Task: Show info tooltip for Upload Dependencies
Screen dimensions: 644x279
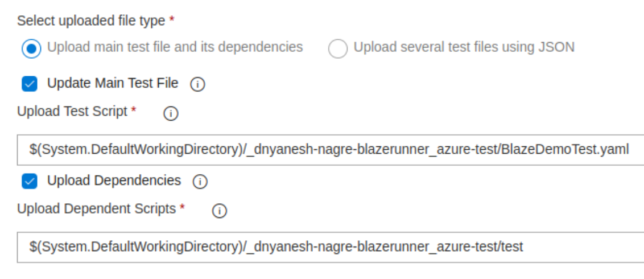Action: click(x=200, y=182)
